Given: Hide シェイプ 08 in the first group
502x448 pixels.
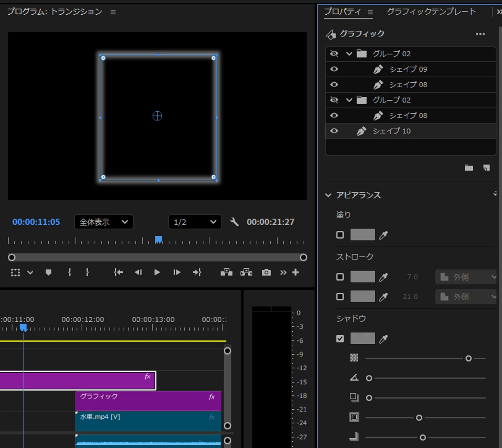Looking at the screenshot, I should coord(334,84).
